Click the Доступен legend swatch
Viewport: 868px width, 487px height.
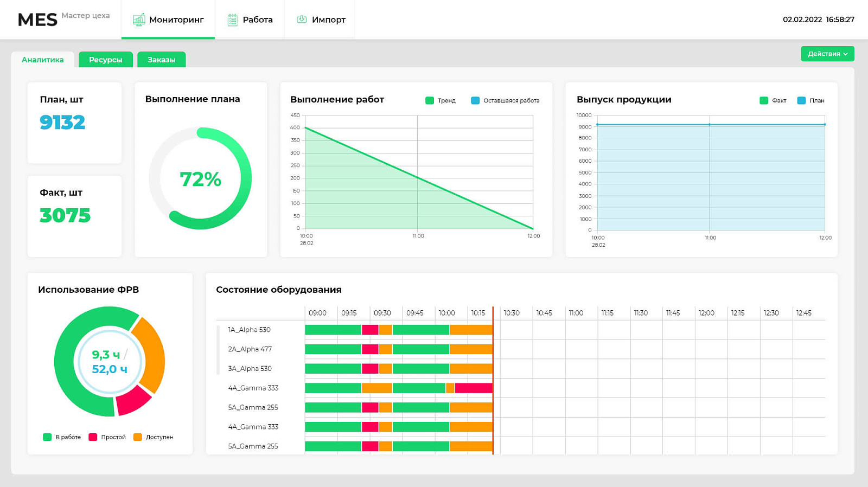click(x=138, y=437)
